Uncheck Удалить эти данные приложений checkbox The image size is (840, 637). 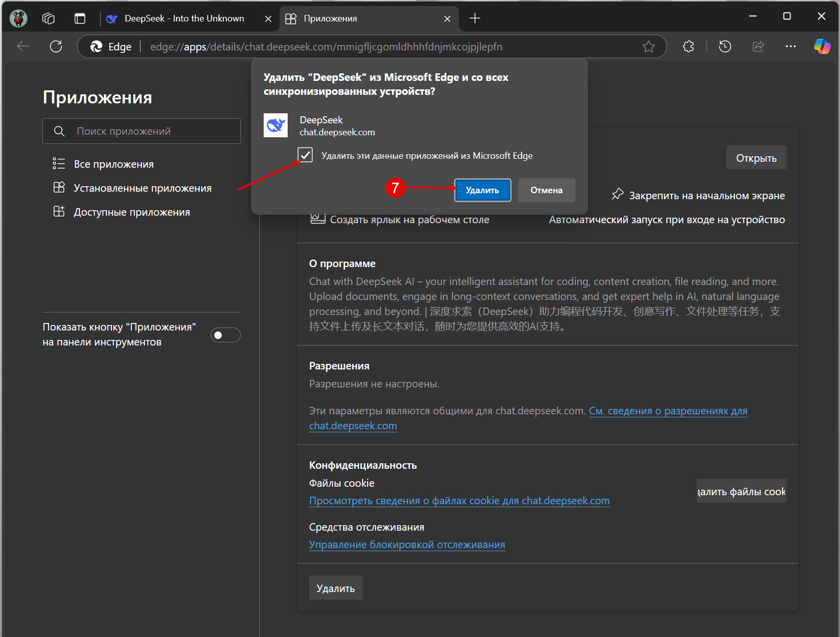pos(305,155)
